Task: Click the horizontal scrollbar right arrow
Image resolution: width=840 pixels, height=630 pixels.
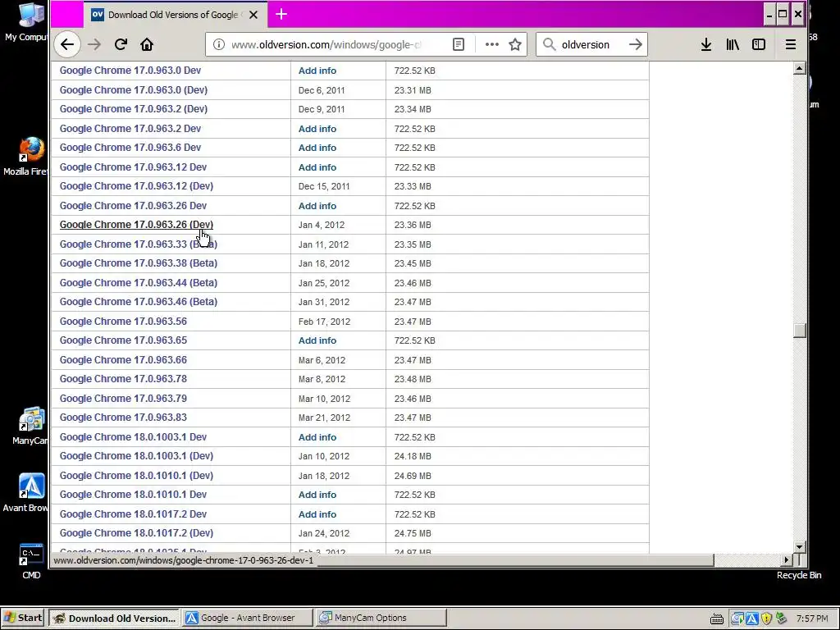Action: tap(787, 559)
